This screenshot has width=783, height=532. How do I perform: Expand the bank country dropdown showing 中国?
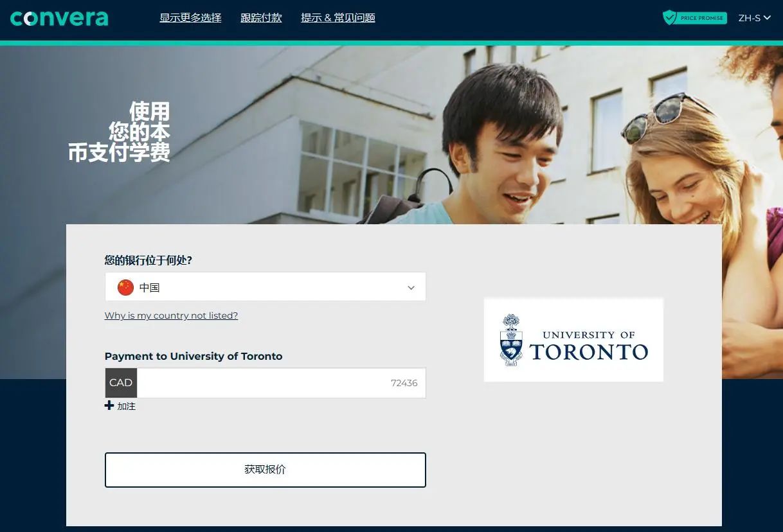(x=265, y=287)
